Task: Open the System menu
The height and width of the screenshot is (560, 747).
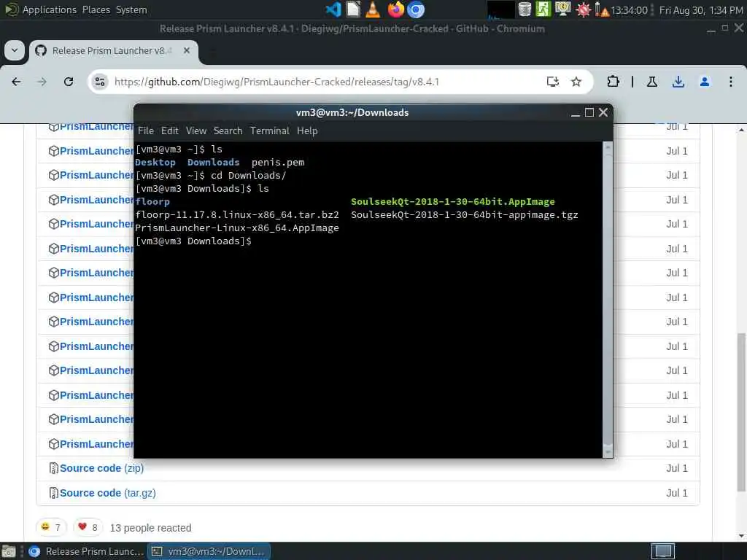Action: pyautogui.click(x=131, y=9)
